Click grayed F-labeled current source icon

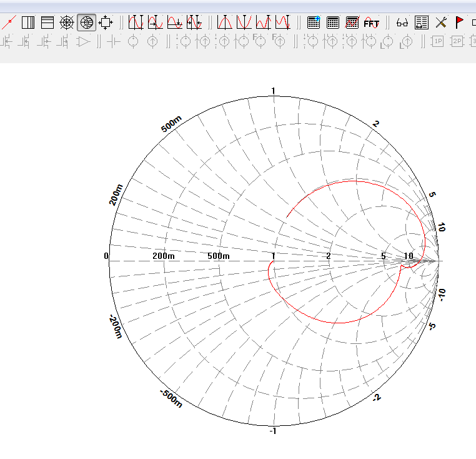[x=279, y=41]
